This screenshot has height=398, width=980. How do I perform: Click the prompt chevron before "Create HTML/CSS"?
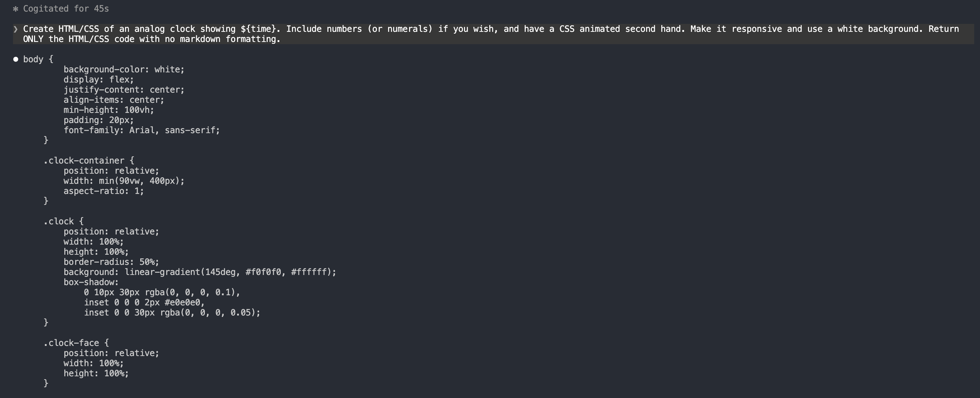(x=16, y=29)
